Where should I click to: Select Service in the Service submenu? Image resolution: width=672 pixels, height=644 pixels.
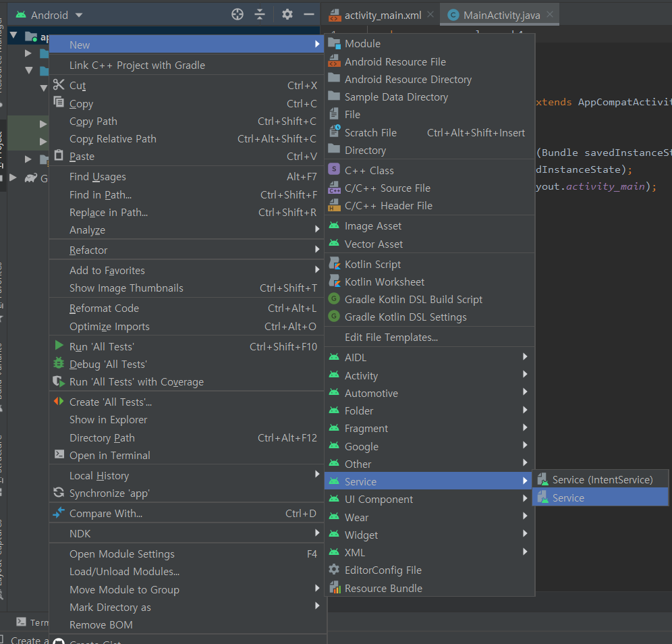pyautogui.click(x=600, y=498)
